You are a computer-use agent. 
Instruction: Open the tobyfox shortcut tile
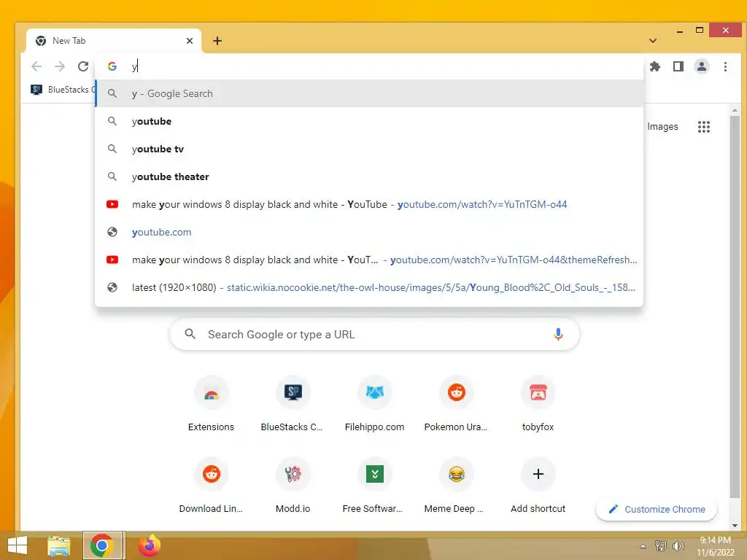coord(538,404)
